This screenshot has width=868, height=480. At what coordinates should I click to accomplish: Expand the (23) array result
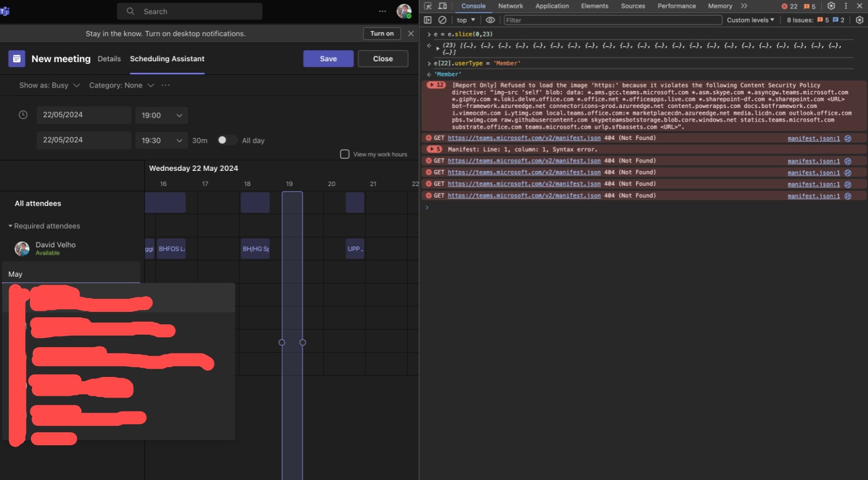438,48
